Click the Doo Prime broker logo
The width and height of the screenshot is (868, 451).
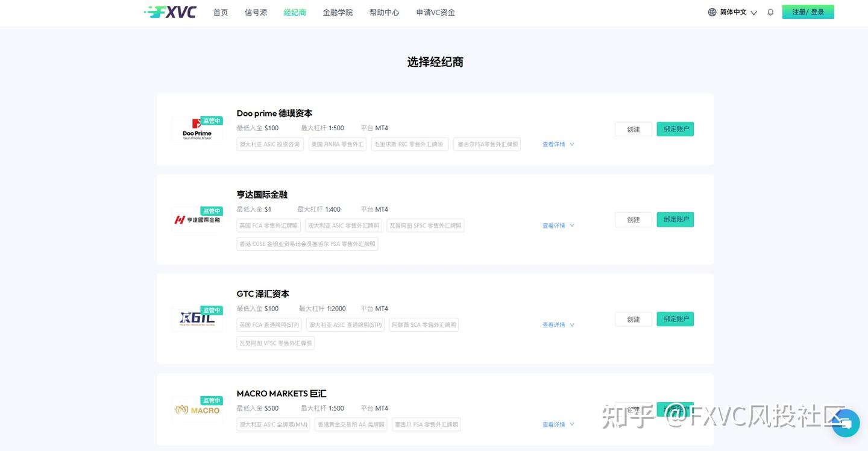click(x=197, y=130)
